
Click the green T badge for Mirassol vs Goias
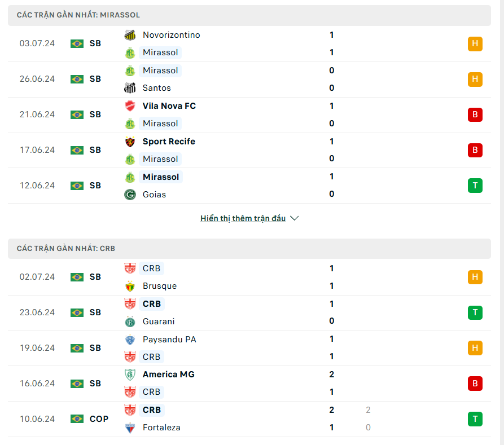click(x=475, y=186)
